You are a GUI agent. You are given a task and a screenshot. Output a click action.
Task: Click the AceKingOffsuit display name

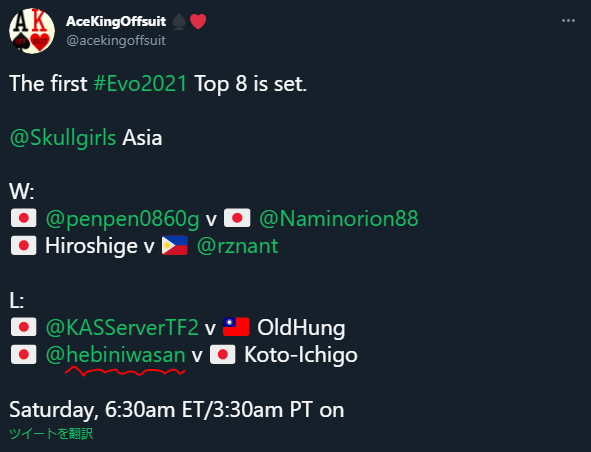116,21
